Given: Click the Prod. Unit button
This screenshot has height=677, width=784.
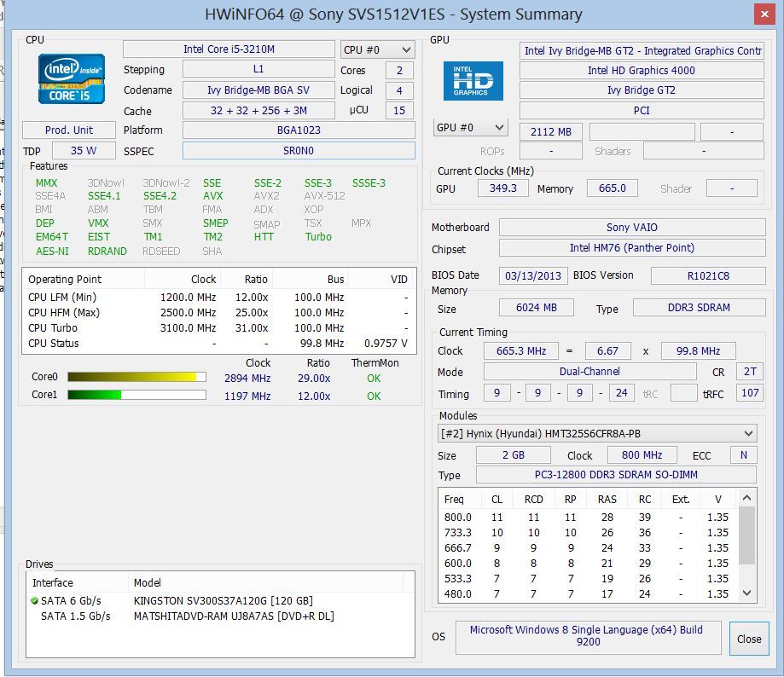Looking at the screenshot, I should [69, 130].
